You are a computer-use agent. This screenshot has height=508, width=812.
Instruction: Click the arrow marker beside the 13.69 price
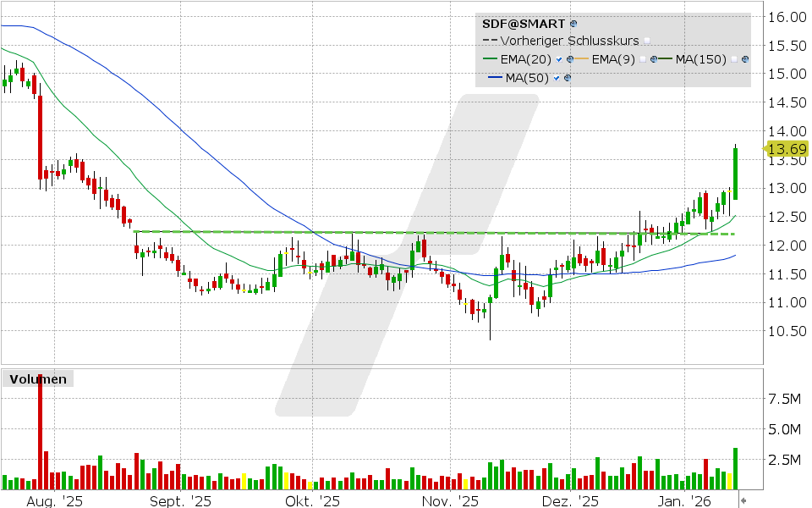(x=762, y=148)
